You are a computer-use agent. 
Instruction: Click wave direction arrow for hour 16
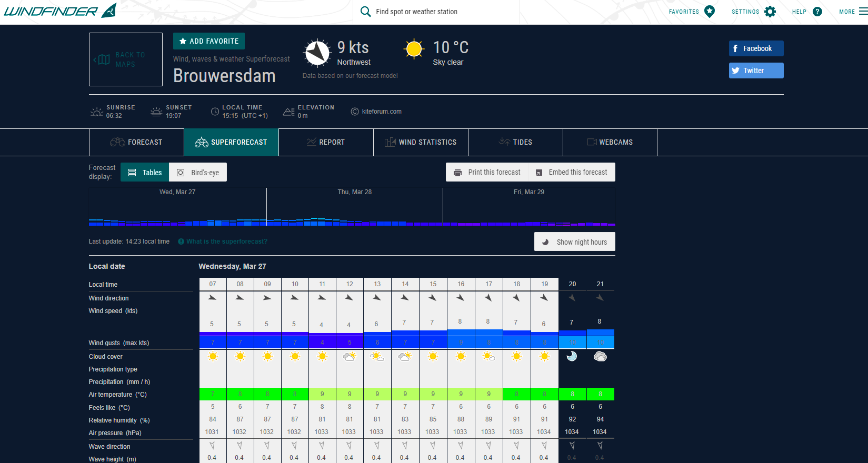click(461, 446)
